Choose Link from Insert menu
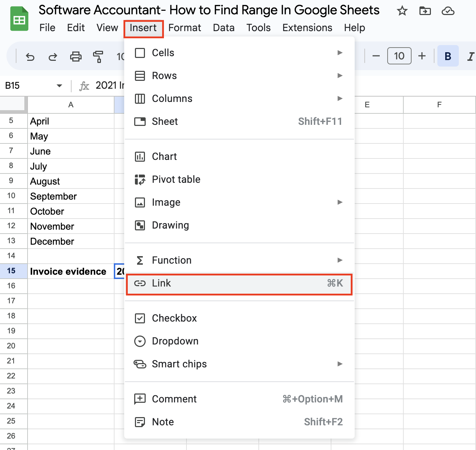 239,284
